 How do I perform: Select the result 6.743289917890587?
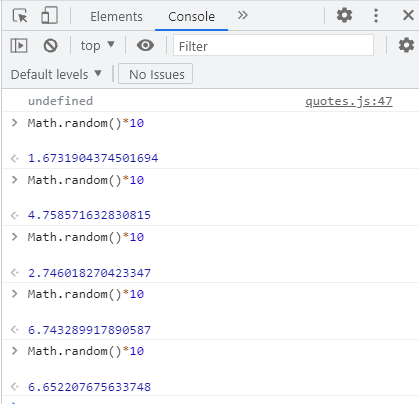(x=89, y=330)
